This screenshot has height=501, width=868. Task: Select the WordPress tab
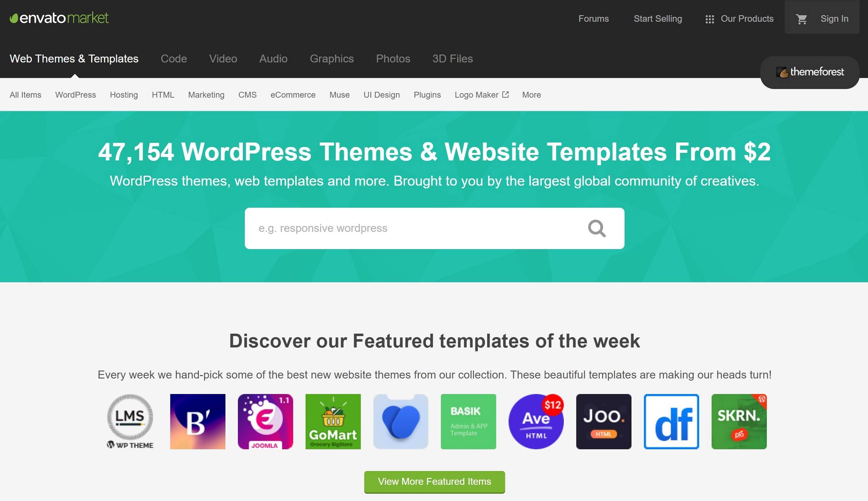click(x=75, y=94)
